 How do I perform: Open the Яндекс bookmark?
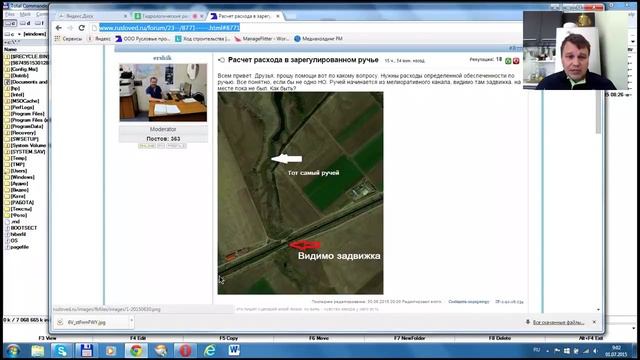point(99,39)
